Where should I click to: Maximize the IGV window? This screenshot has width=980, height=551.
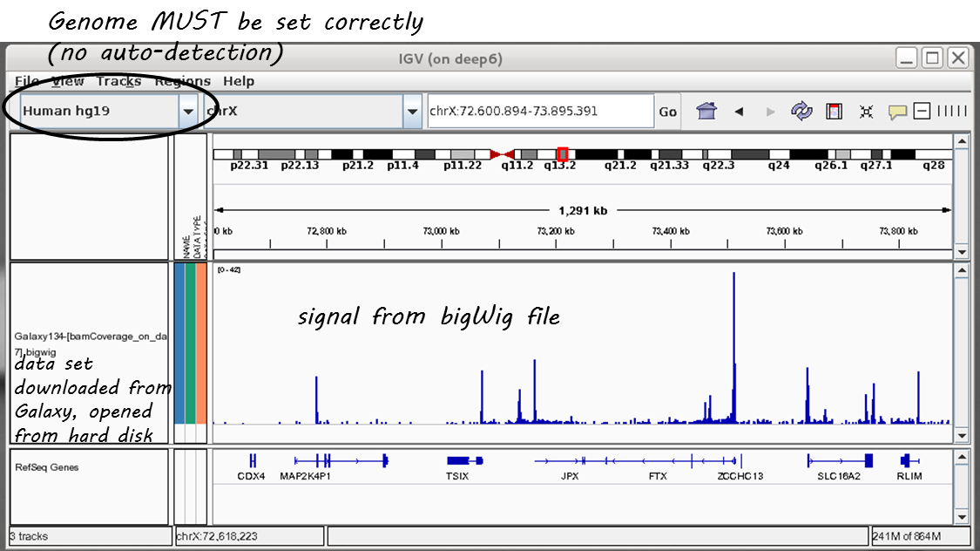coord(932,58)
